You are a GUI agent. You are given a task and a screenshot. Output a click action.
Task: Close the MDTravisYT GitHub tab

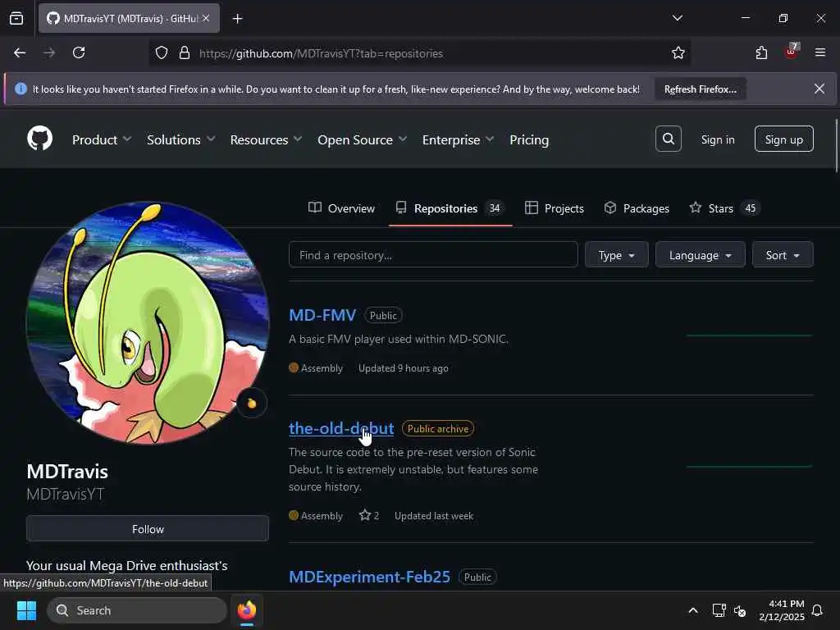tap(206, 18)
